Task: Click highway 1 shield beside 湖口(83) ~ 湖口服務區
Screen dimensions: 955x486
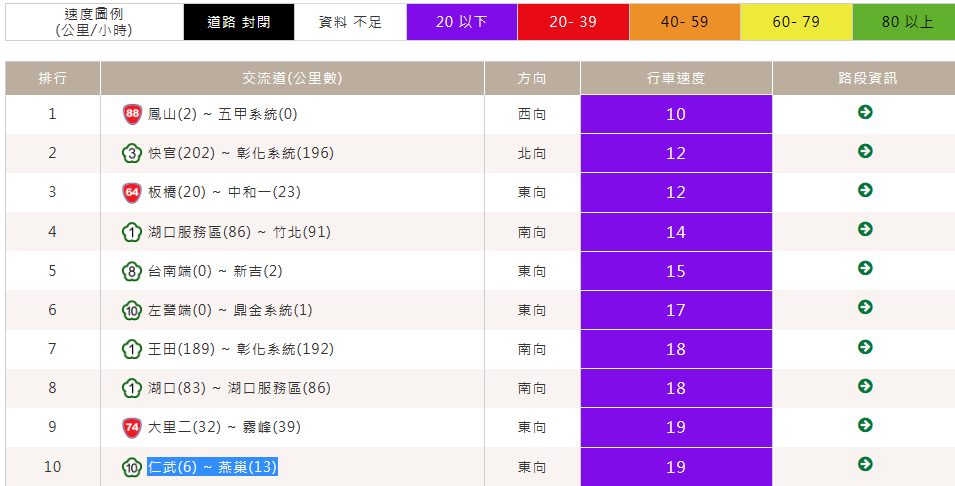Action: point(132,388)
